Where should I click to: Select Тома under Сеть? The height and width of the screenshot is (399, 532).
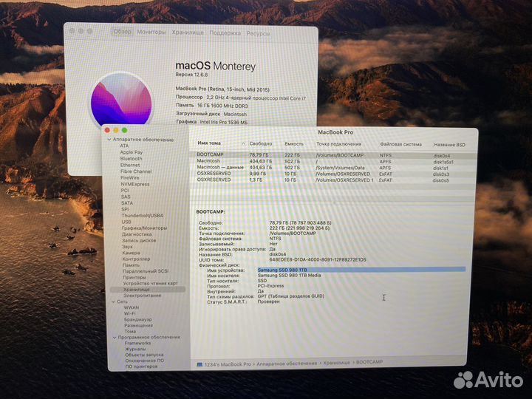click(130, 332)
